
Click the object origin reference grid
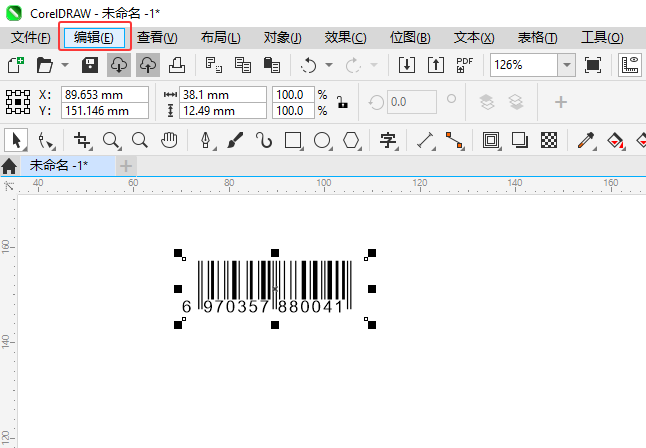(18, 102)
